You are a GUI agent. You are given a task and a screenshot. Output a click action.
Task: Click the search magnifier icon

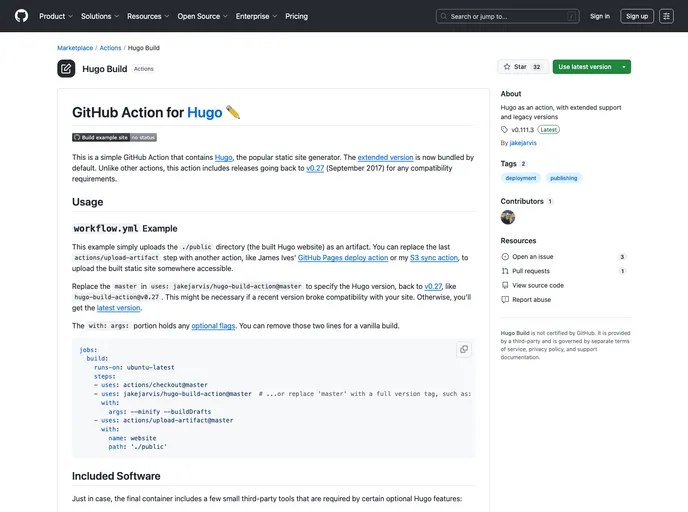coord(444,16)
